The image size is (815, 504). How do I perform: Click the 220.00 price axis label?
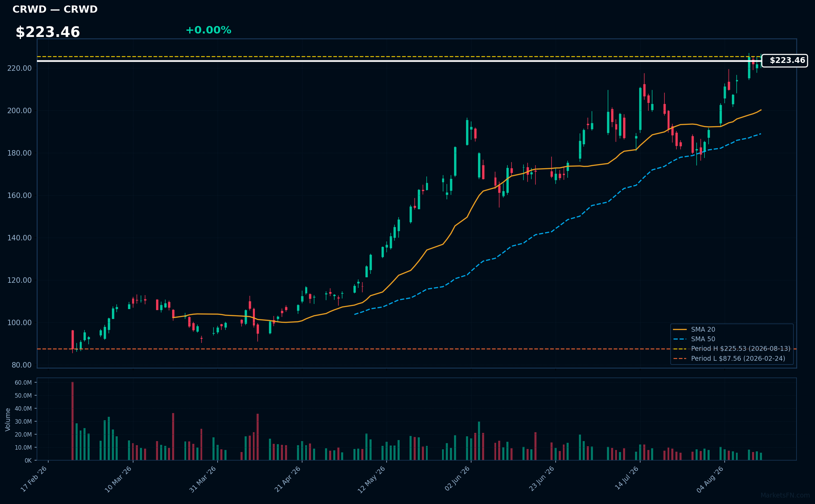20,68
